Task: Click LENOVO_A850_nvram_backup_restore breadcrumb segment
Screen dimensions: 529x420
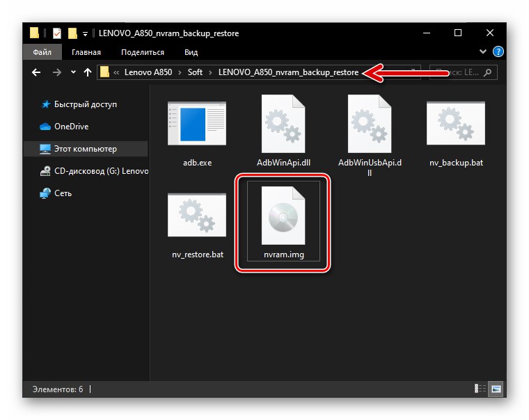Action: pos(288,72)
